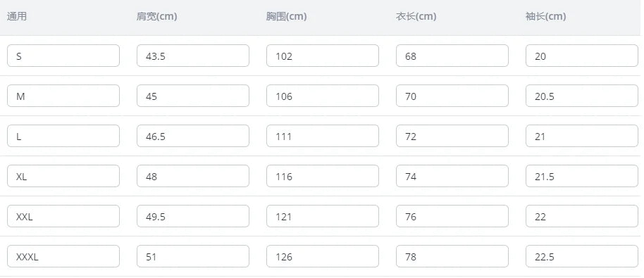Click the garment length field showing 74
The height and width of the screenshot is (278, 644).
coord(452,177)
